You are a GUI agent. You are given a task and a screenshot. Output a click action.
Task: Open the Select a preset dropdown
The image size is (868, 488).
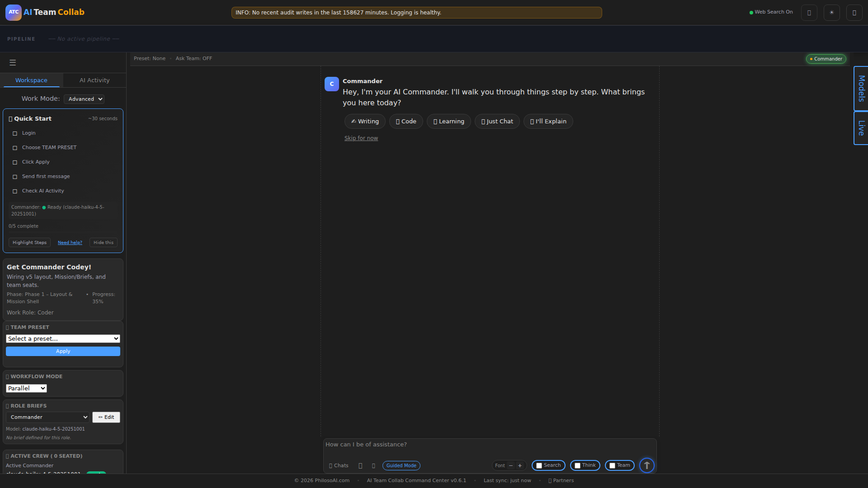[63, 339]
